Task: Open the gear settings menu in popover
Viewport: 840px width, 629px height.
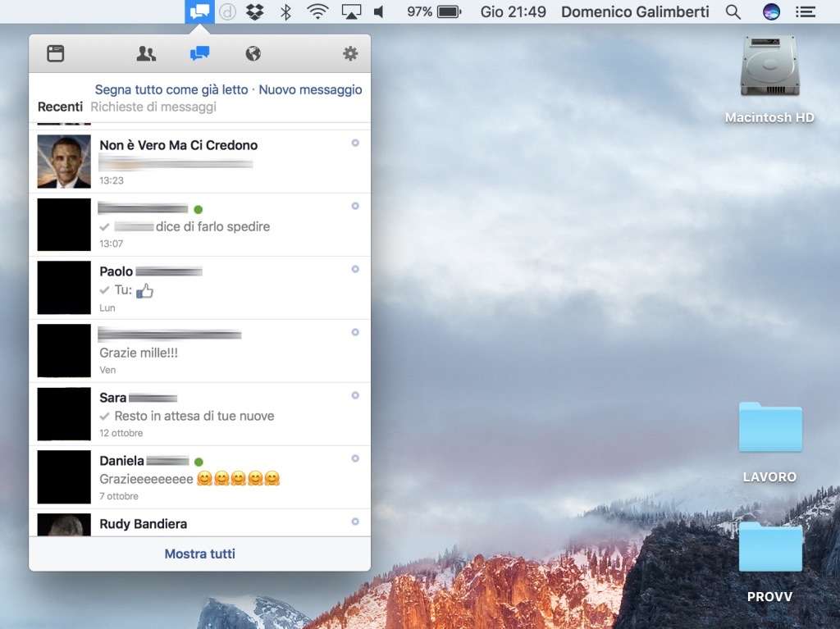Action: click(350, 54)
